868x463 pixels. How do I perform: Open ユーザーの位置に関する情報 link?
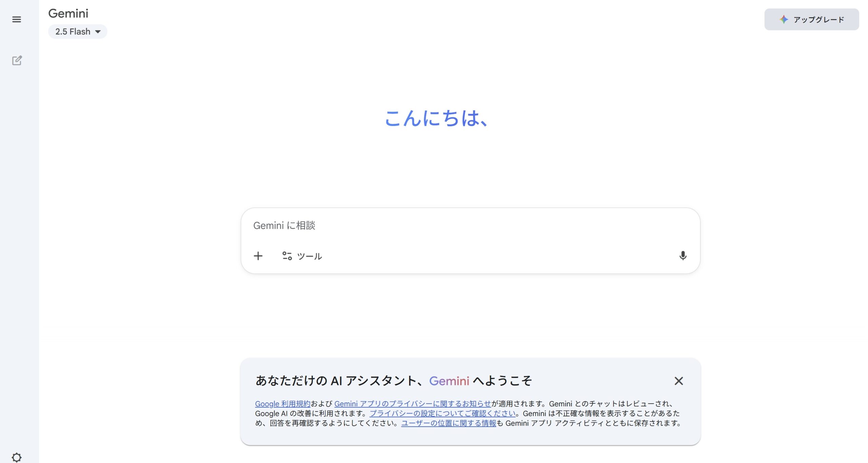448,423
